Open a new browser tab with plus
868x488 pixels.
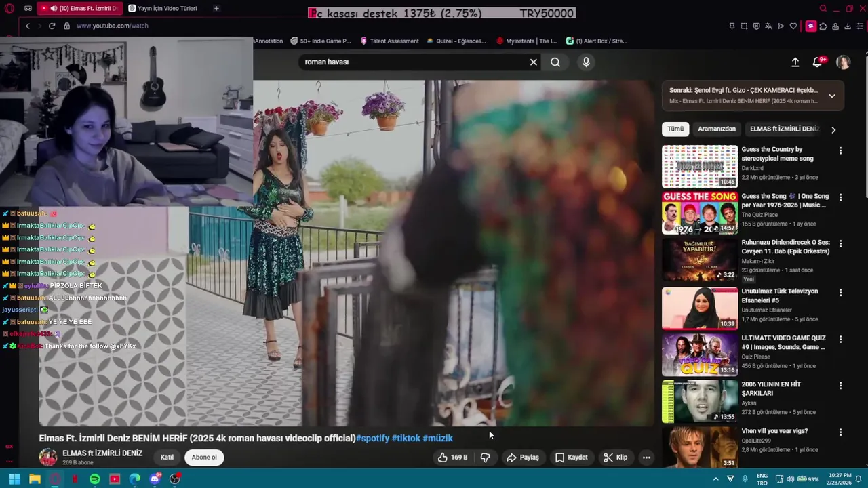216,8
